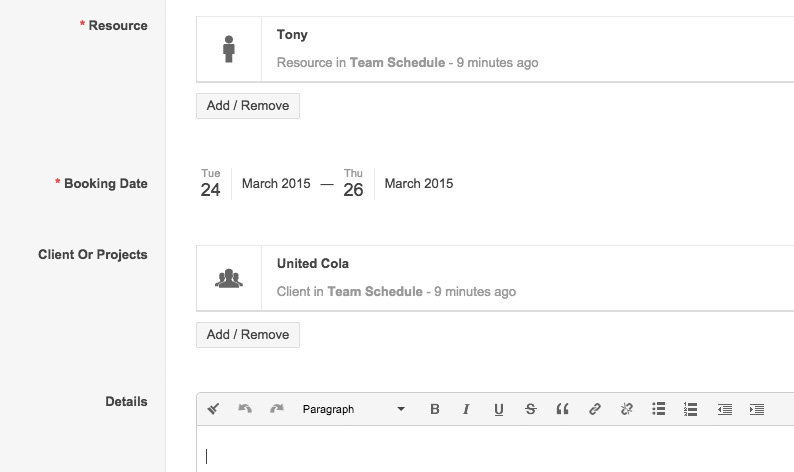The height and width of the screenshot is (472, 794).
Task: Increase indent in the editor
Action: tap(757, 409)
